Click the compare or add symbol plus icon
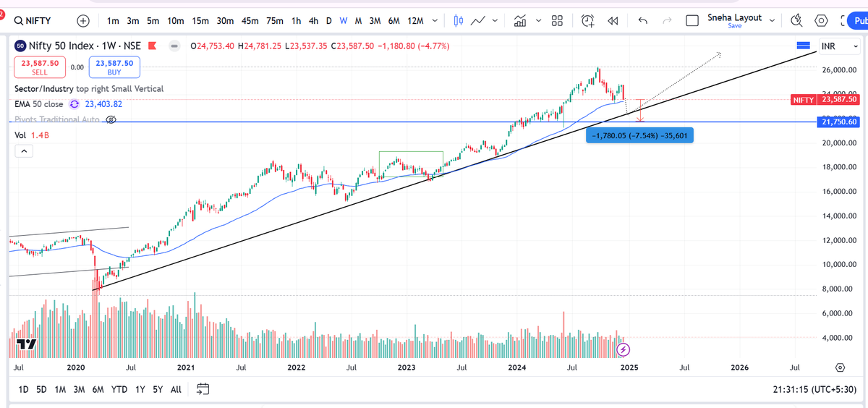This screenshot has height=408, width=868. coord(84,21)
